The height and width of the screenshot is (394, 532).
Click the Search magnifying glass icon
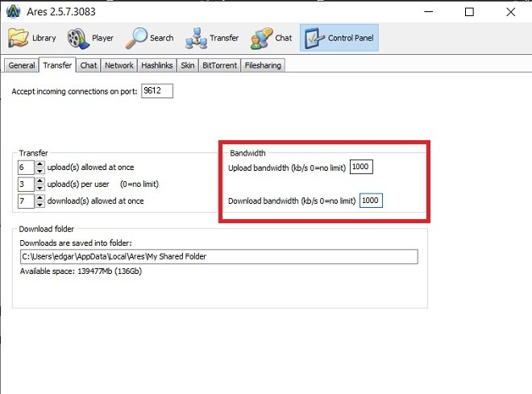coord(136,38)
